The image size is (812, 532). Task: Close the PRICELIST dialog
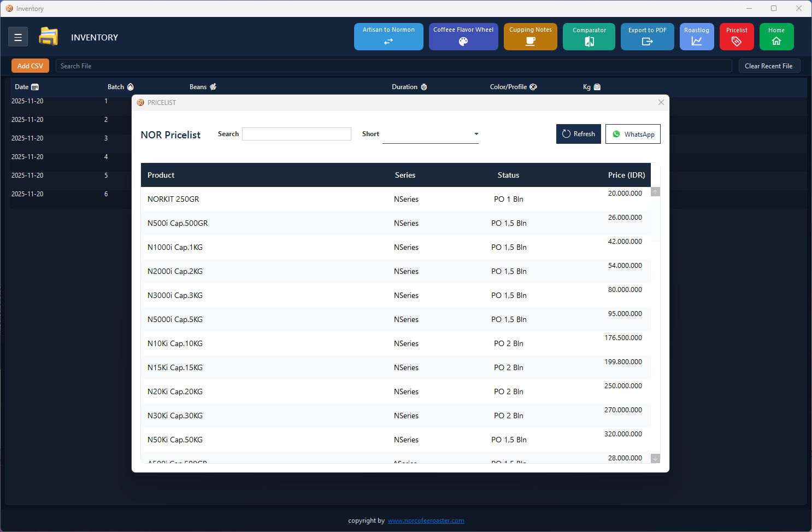(661, 102)
